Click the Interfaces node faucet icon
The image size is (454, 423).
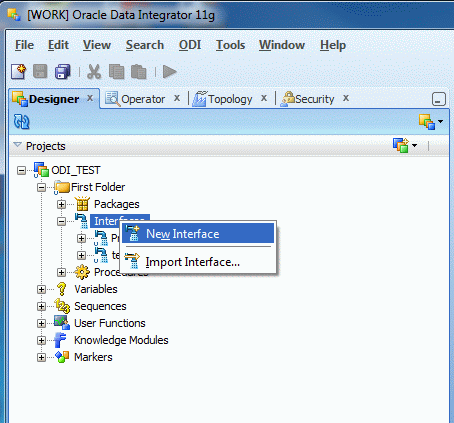coord(81,221)
